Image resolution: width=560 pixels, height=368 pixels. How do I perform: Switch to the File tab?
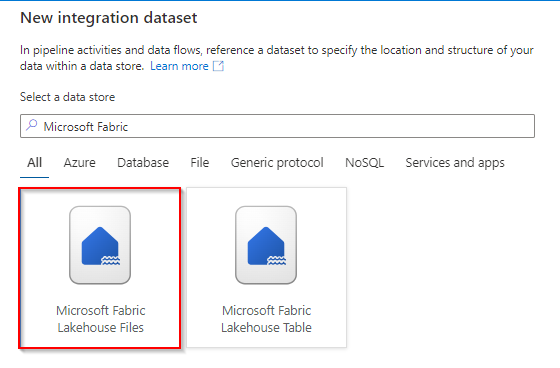tap(200, 163)
